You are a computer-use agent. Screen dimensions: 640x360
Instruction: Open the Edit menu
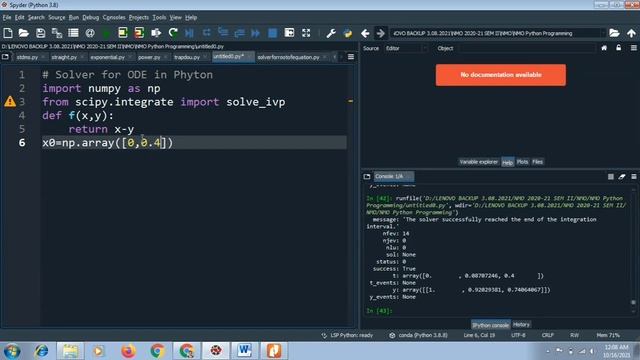pos(20,18)
